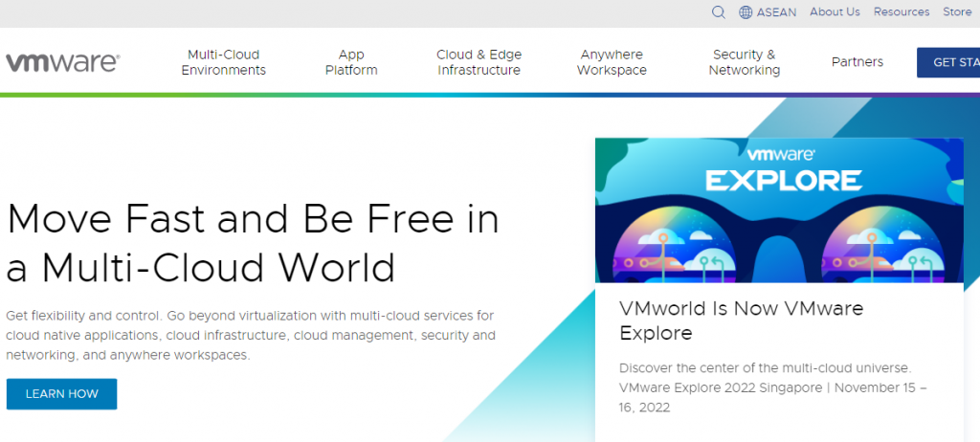Open the Resources link
Viewport: 980px width, 442px height.
901,12
